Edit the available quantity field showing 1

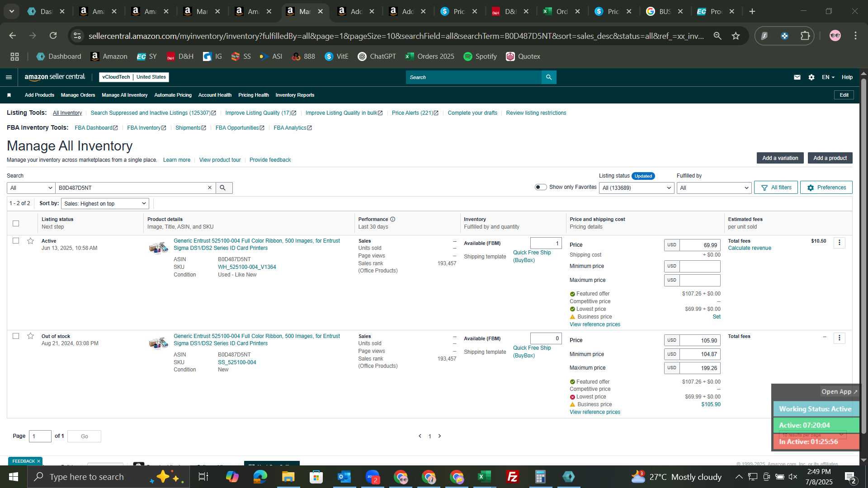[x=546, y=243]
